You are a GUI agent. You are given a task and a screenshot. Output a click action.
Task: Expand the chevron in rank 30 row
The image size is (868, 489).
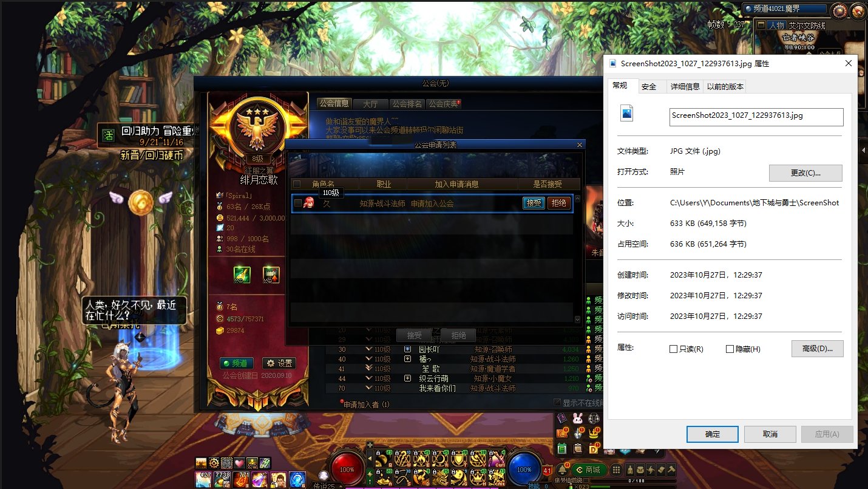click(369, 349)
